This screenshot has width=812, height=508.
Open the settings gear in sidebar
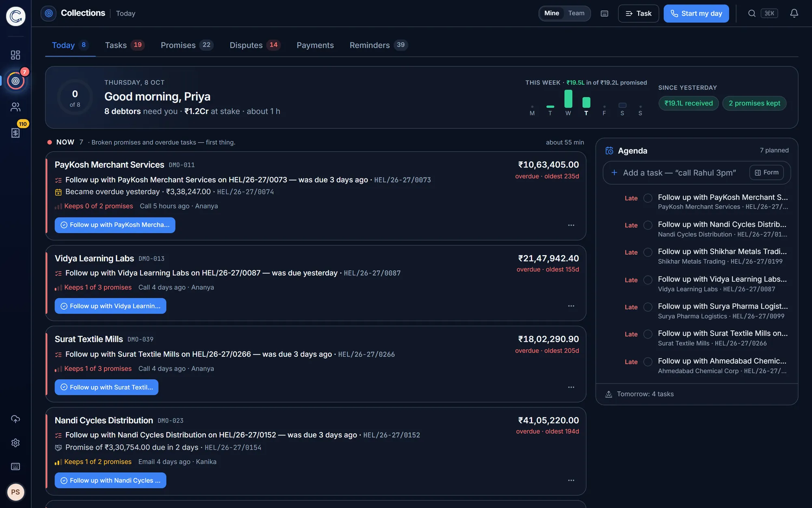(15, 443)
